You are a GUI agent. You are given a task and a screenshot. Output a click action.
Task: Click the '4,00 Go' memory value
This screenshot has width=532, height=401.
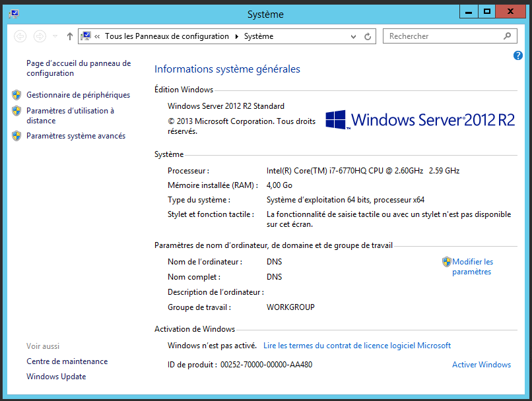(279, 185)
